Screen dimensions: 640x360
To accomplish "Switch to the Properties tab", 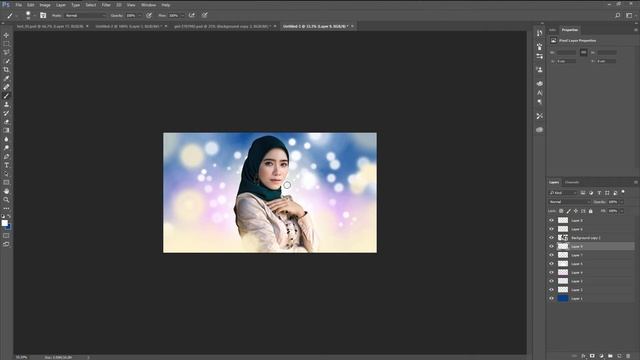I will [x=570, y=30].
